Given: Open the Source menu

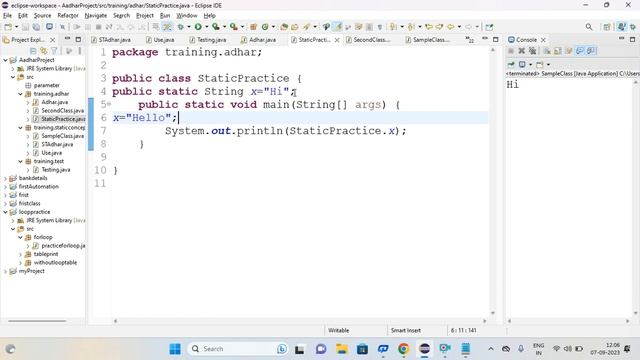Looking at the screenshot, I should (42, 16).
